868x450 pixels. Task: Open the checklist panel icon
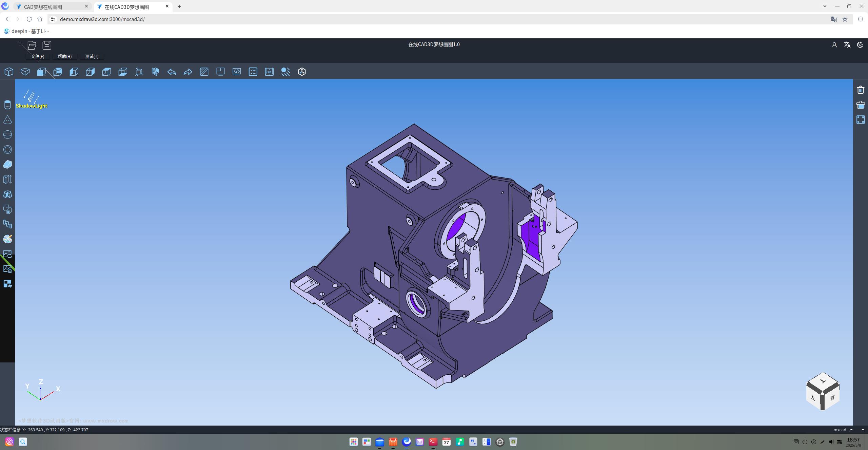tap(253, 72)
